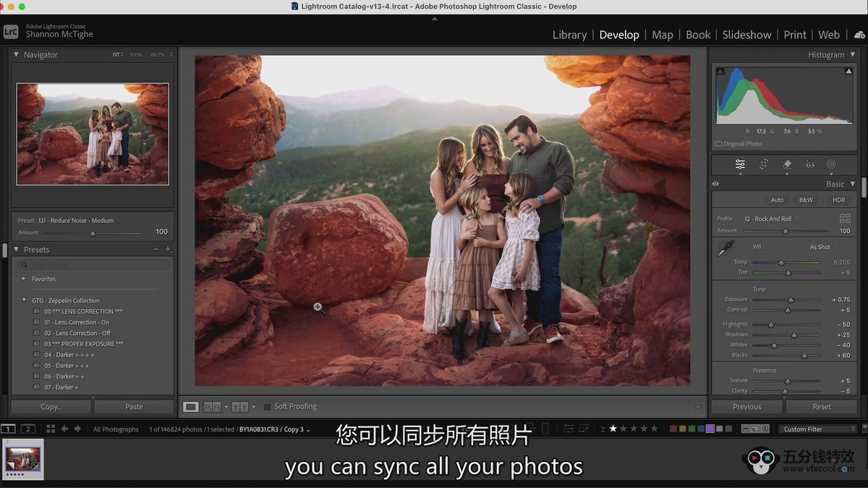Screen dimensions: 868x488
Task: Collapse the Basic panel
Action: click(x=852, y=184)
